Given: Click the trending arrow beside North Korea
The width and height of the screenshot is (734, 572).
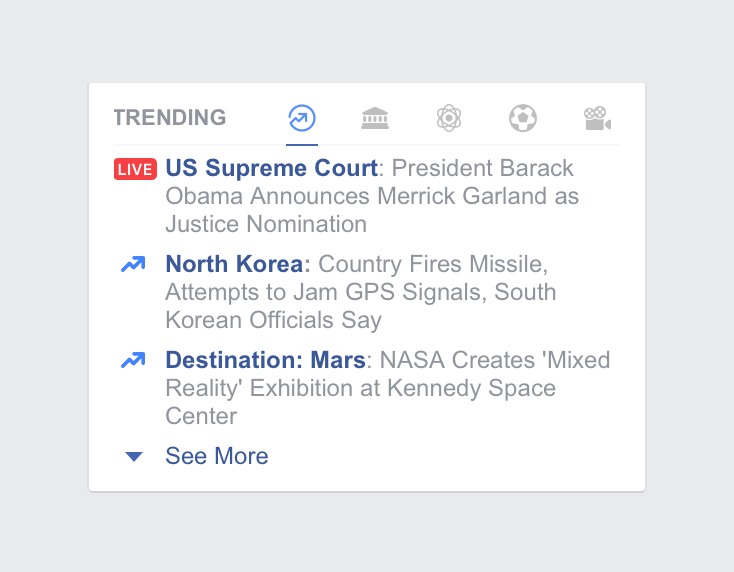Looking at the screenshot, I should [133, 265].
